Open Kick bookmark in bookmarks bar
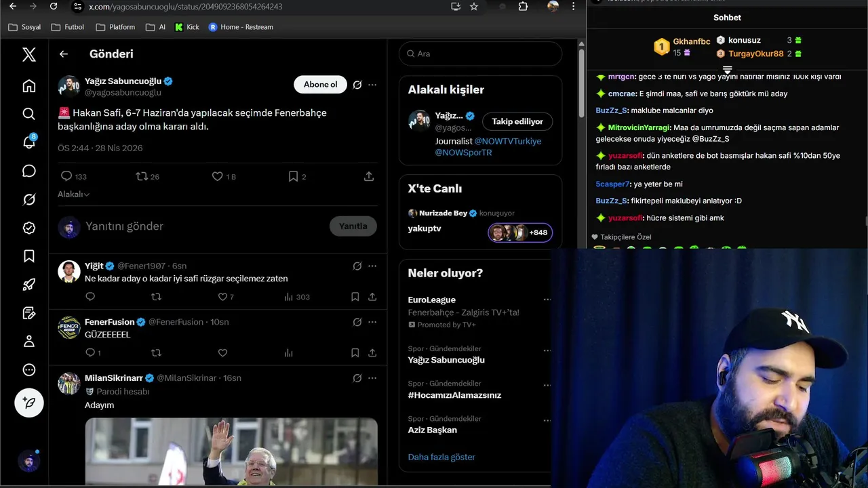 coord(187,27)
